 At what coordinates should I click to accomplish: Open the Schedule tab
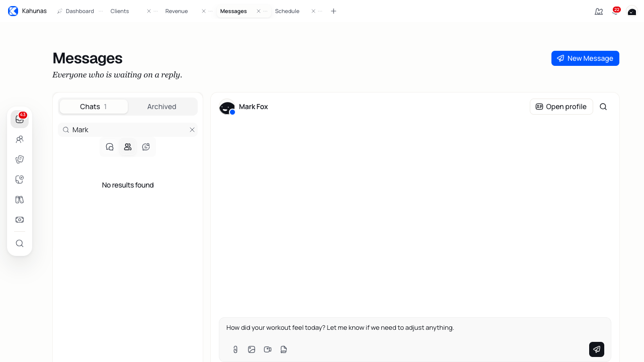pyautogui.click(x=287, y=11)
